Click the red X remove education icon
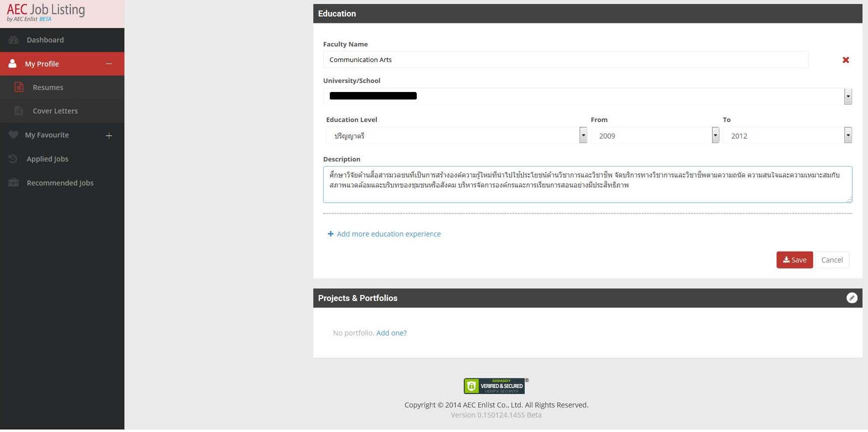This screenshot has height=432, width=868. point(846,60)
